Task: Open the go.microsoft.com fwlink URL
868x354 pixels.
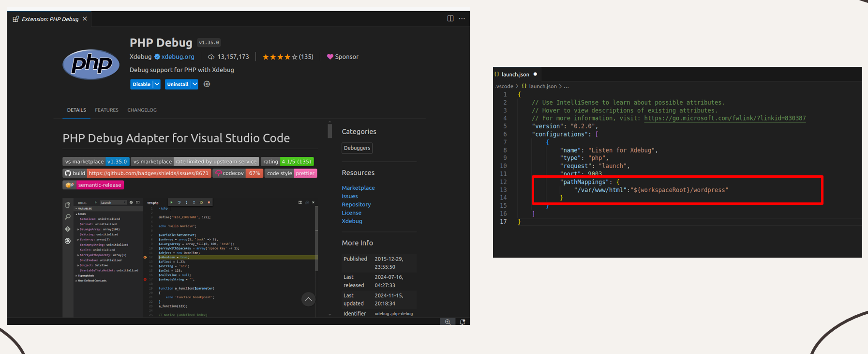Action: pyautogui.click(x=725, y=118)
